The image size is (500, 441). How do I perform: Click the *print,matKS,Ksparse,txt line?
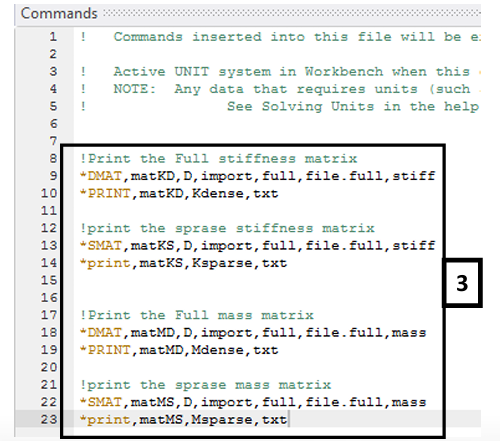click(184, 263)
